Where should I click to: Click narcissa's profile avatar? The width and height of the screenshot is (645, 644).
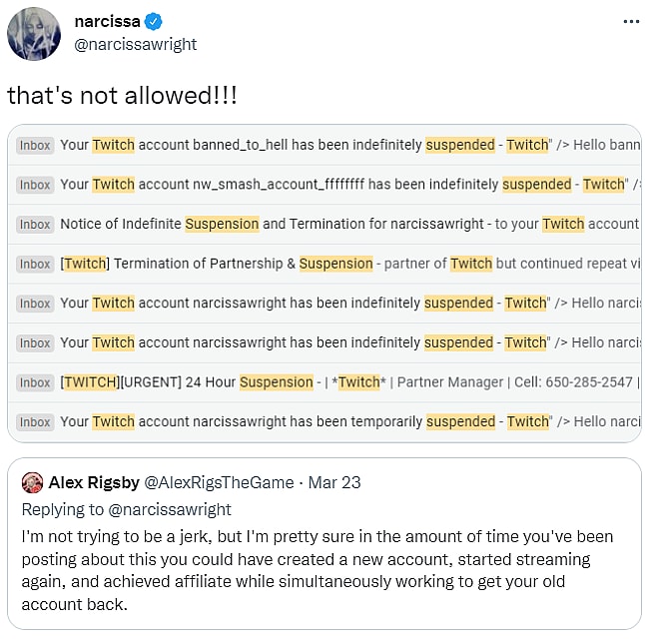click(x=34, y=34)
